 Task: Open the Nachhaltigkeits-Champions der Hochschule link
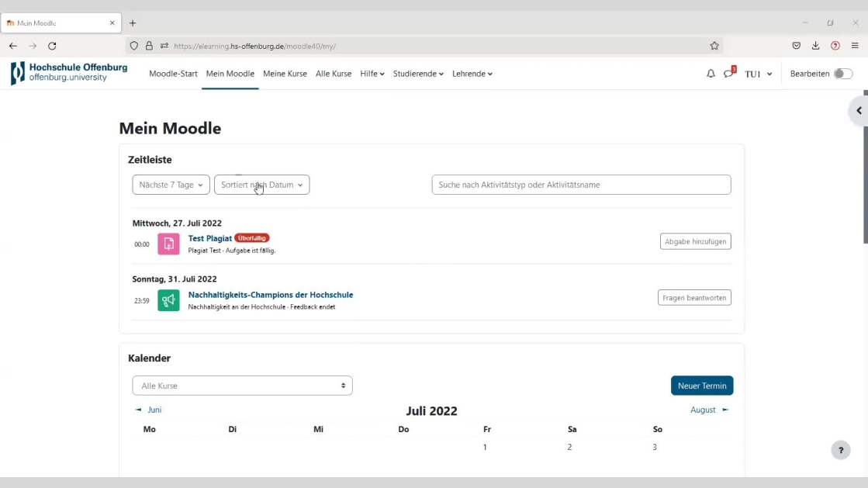[x=270, y=295]
